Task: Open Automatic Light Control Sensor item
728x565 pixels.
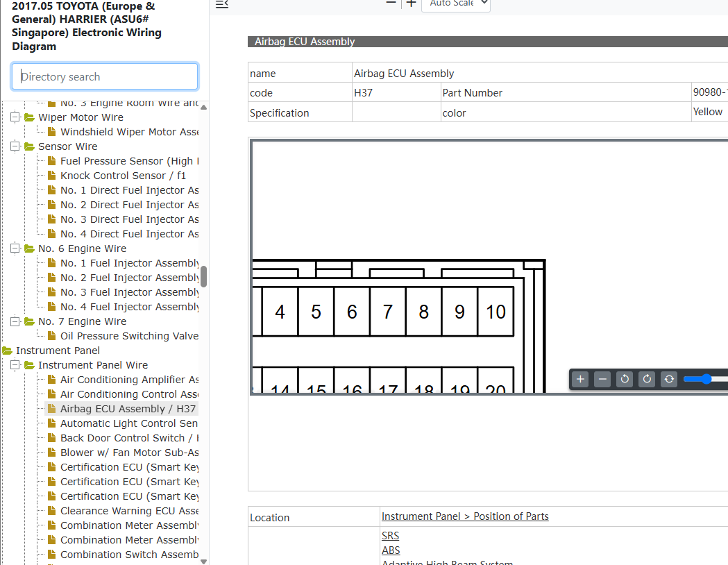Action: 129,423
